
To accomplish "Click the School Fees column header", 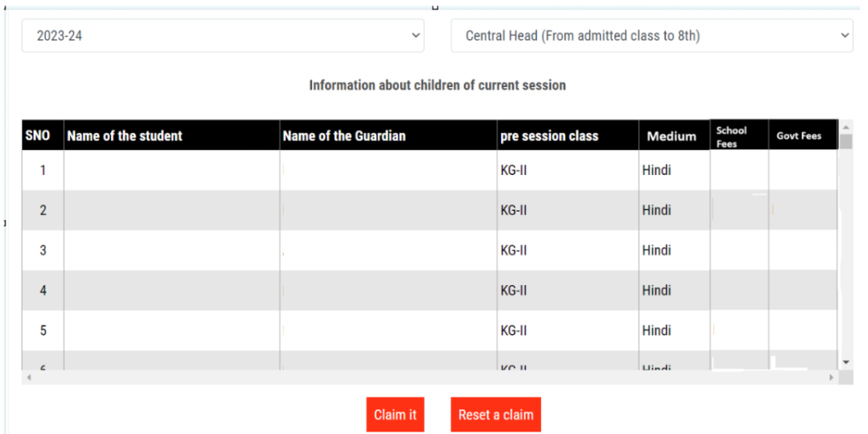I will 731,136.
